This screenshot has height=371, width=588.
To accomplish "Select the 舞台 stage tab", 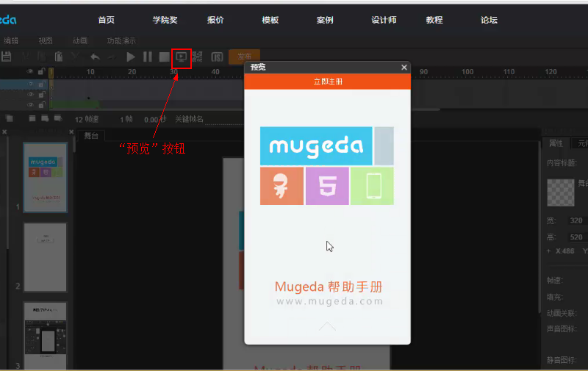I will click(x=91, y=136).
